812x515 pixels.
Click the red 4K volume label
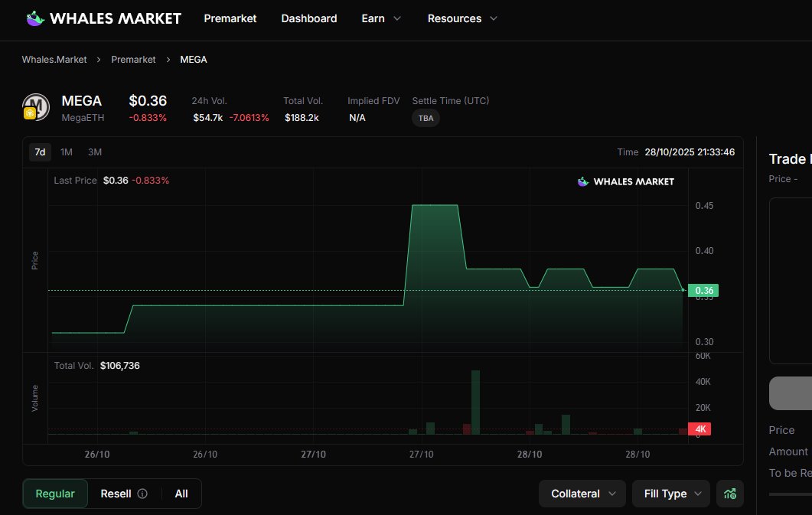pyautogui.click(x=700, y=429)
